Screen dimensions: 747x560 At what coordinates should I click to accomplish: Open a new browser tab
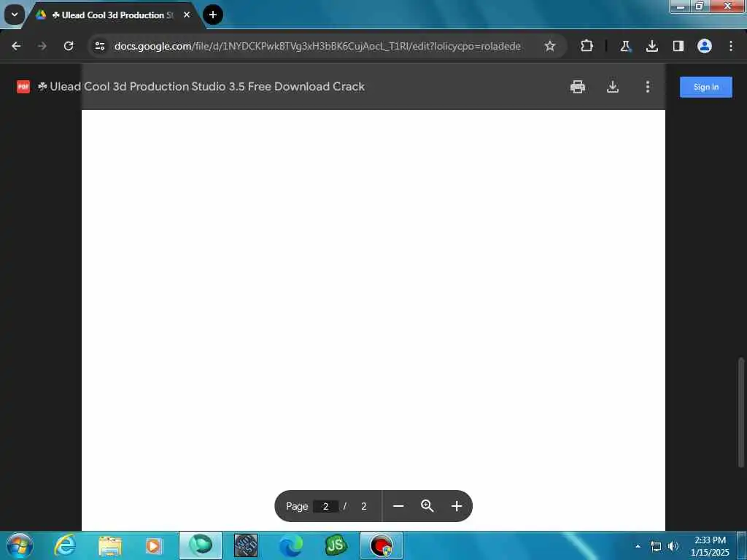click(x=213, y=15)
